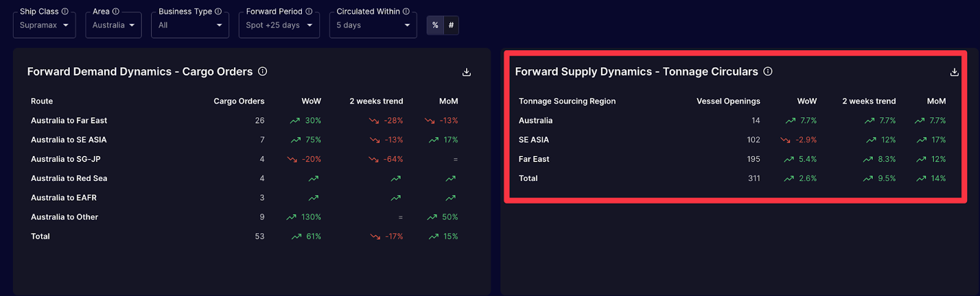980x296 pixels.
Task: Click the Circulated Within info icon
Action: (x=406, y=12)
